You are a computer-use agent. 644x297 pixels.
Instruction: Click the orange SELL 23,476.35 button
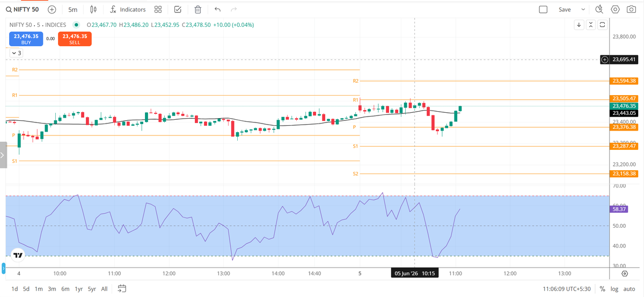(x=75, y=39)
